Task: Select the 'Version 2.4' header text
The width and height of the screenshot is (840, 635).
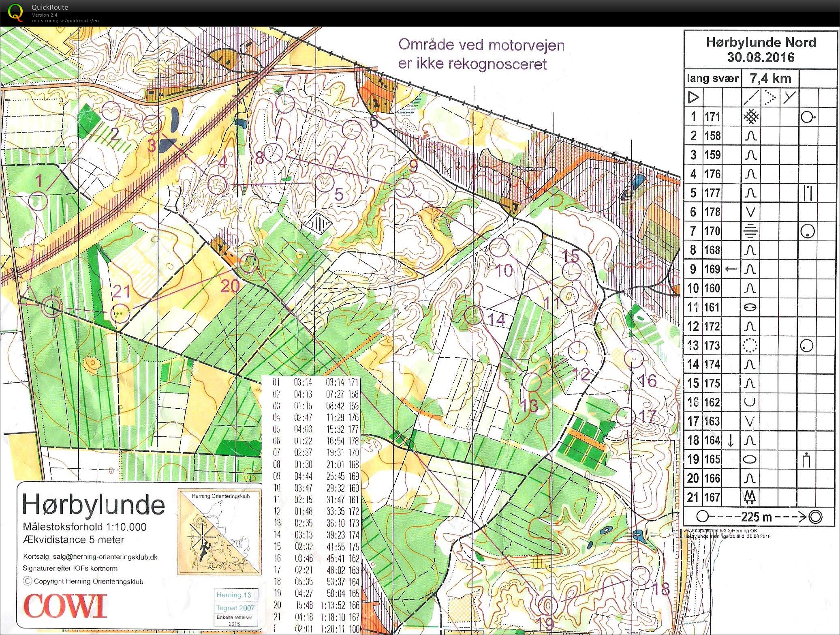Action: pos(45,15)
